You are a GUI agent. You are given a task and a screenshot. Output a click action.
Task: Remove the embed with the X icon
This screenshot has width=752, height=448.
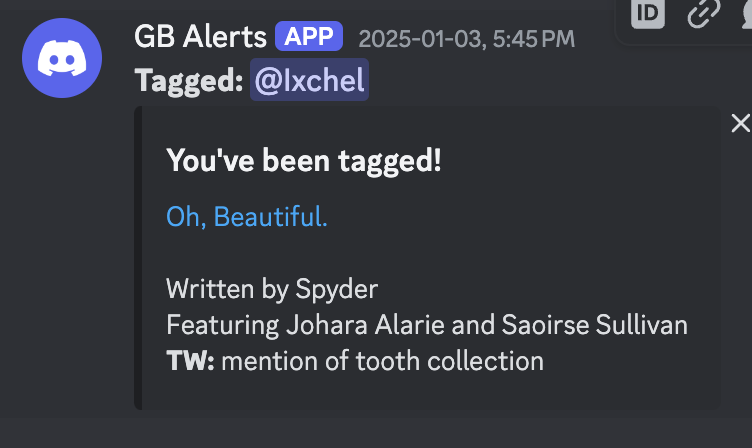coord(740,123)
